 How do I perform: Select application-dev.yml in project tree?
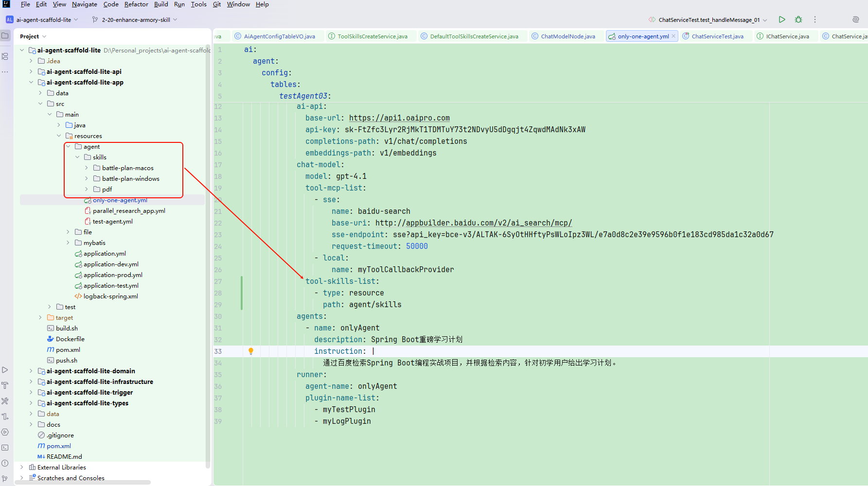[x=111, y=264]
